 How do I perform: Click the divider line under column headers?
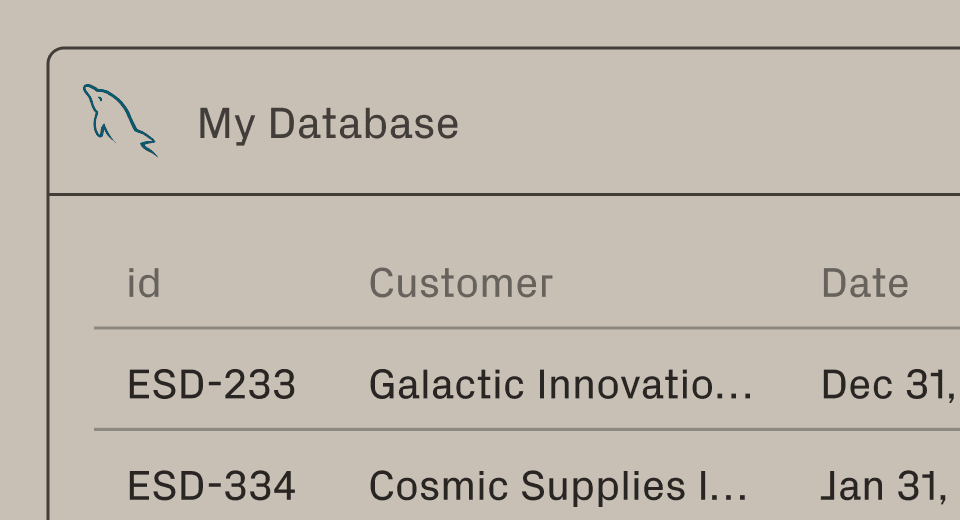500,328
